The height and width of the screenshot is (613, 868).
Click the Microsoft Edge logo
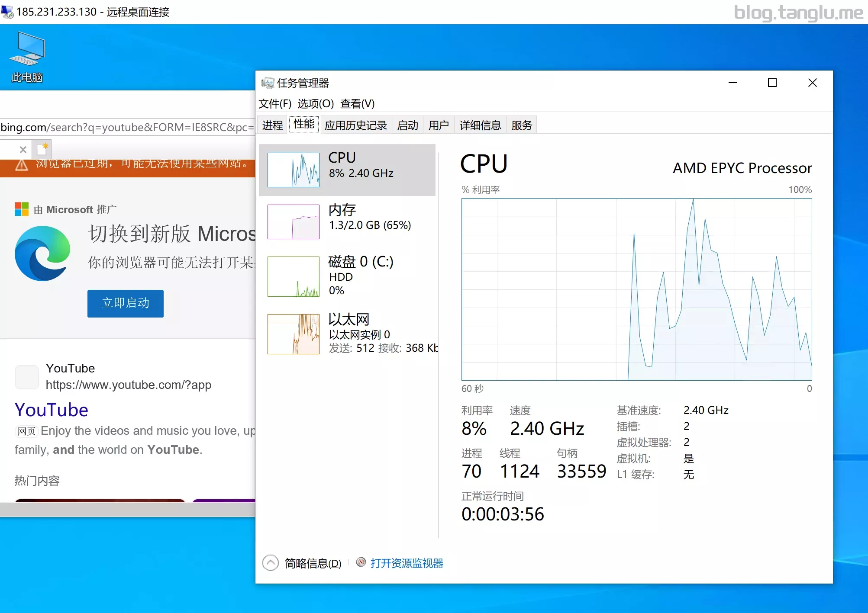(x=42, y=254)
